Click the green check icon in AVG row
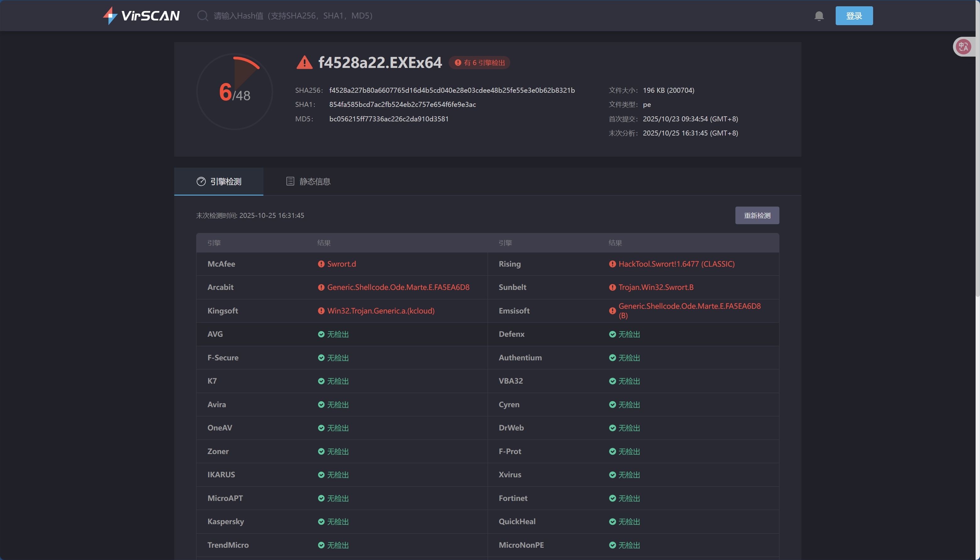The height and width of the screenshot is (560, 980). click(321, 334)
